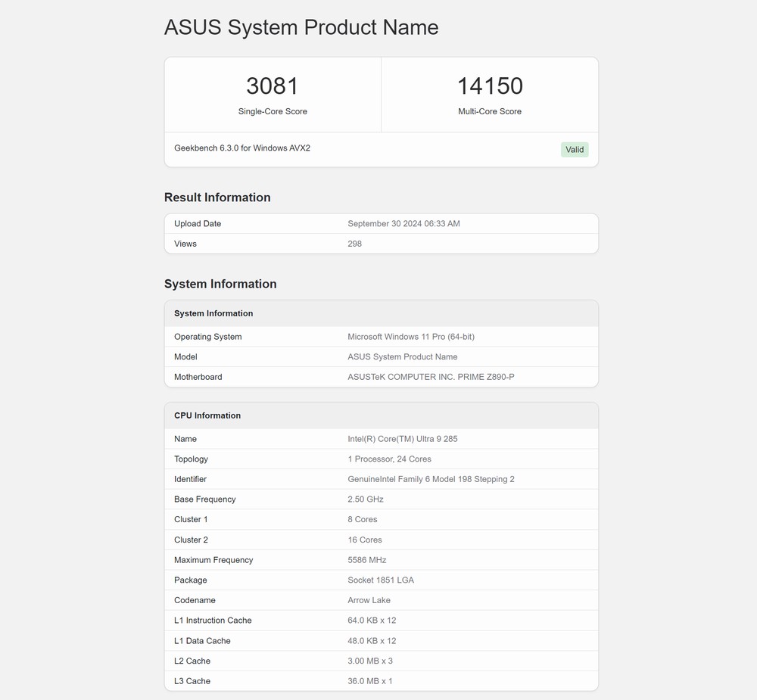The width and height of the screenshot is (757, 700).
Task: Click the System Information table header row
Action: (x=382, y=313)
